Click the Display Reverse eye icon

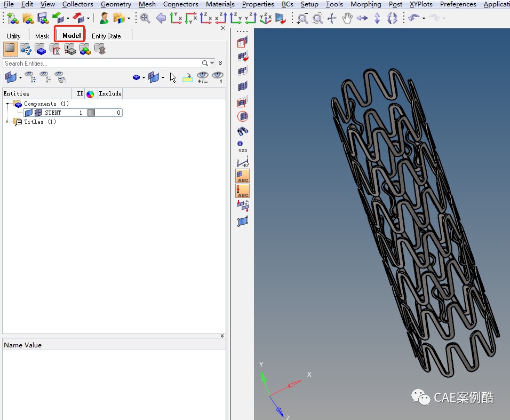[x=60, y=77]
